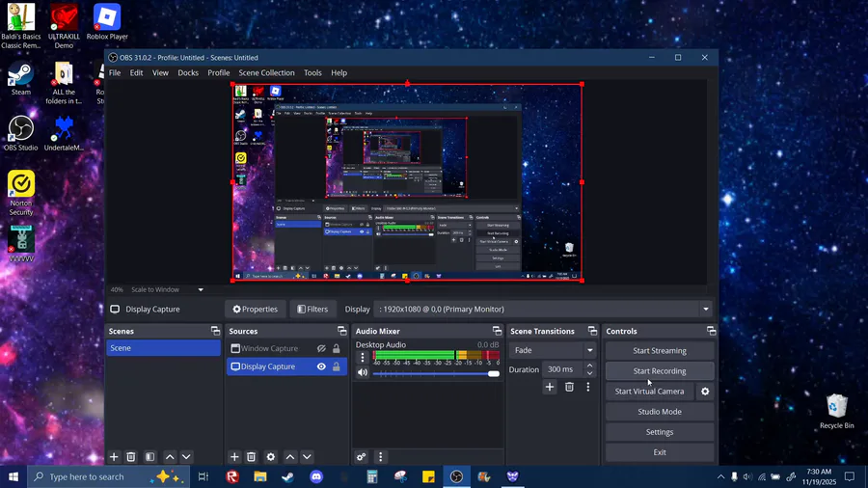Viewport: 868px width, 488px height.
Task: Open Desktop Audio three-dot options
Action: point(363,358)
